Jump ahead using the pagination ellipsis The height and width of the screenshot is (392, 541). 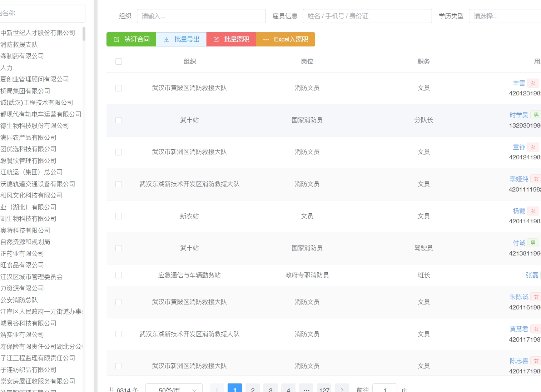click(x=306, y=389)
